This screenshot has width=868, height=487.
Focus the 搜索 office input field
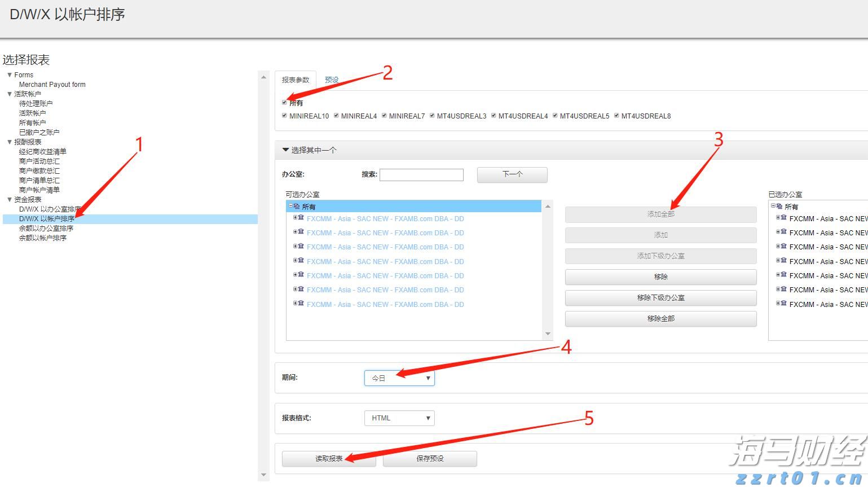click(x=421, y=175)
